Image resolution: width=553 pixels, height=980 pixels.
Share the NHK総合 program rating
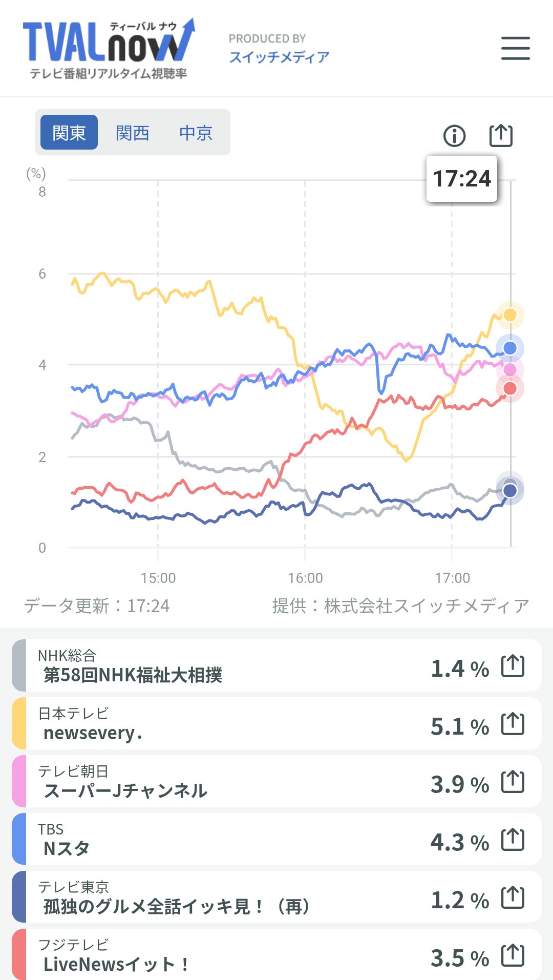(x=513, y=666)
